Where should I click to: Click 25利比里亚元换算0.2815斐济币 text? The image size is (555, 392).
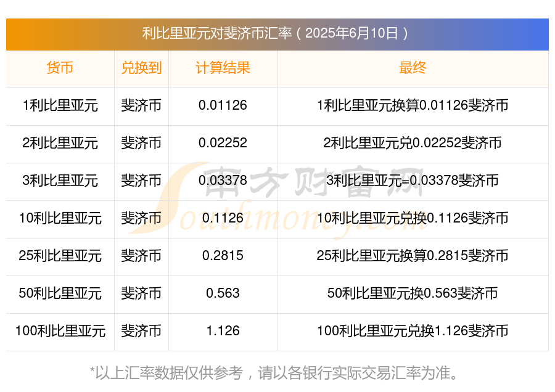pyautogui.click(x=413, y=255)
